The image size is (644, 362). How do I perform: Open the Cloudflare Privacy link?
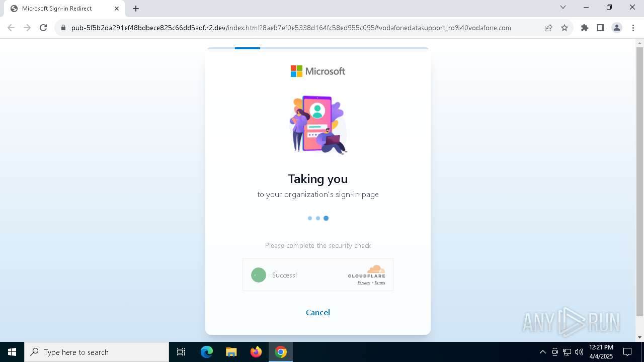[x=364, y=283]
